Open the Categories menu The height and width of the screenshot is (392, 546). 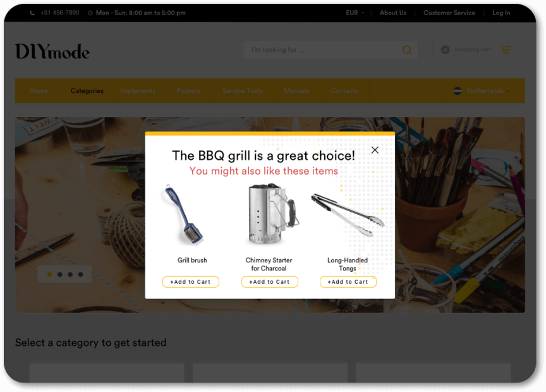87,91
